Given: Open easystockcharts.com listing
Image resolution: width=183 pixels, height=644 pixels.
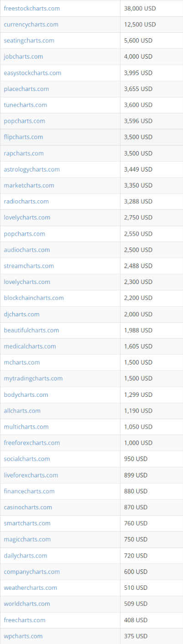Looking at the screenshot, I should (32, 73).
